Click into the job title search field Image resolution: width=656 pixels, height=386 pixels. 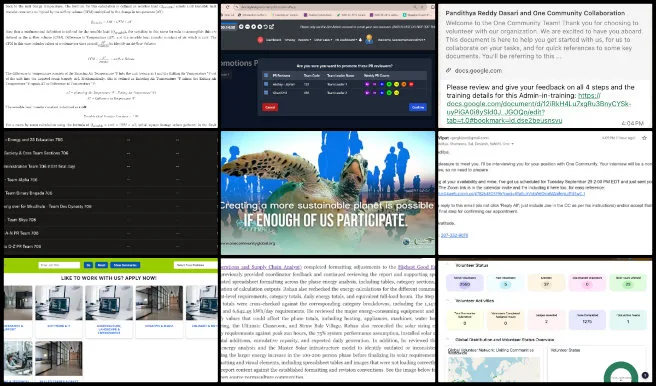tap(59, 265)
